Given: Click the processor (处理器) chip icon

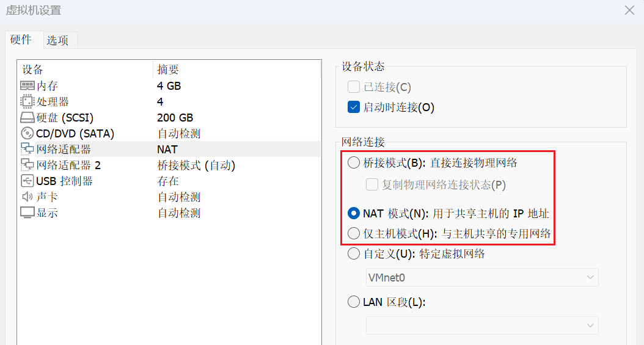Looking at the screenshot, I should pos(27,102).
